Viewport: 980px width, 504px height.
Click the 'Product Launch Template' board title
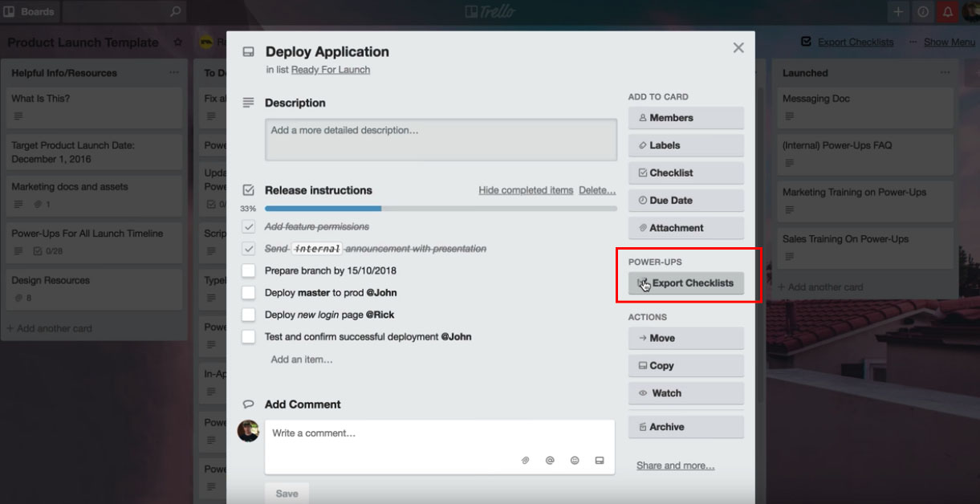[83, 43]
